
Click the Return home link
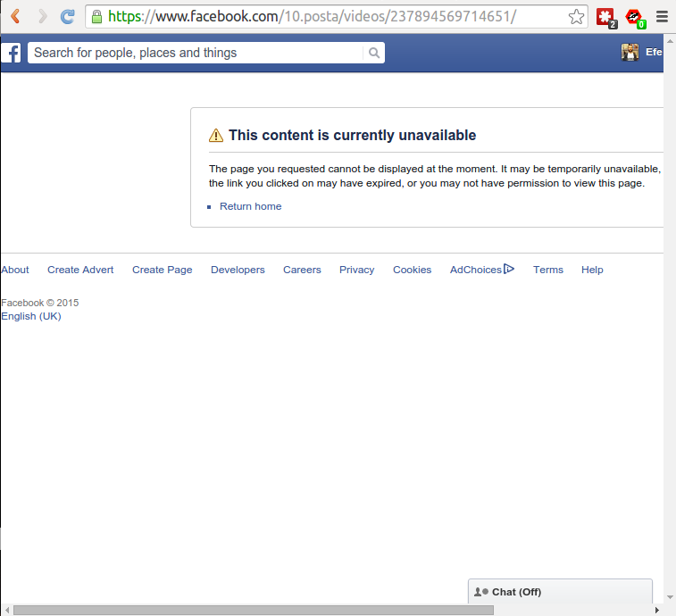click(250, 206)
